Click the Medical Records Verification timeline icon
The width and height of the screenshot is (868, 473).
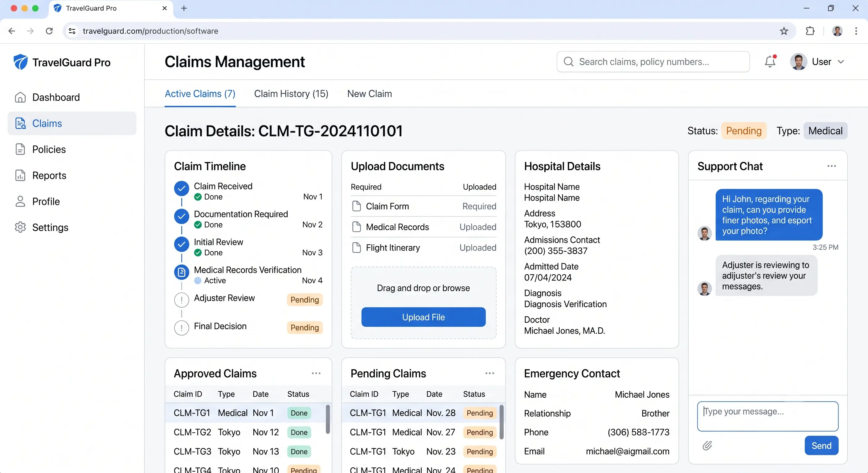(181, 272)
